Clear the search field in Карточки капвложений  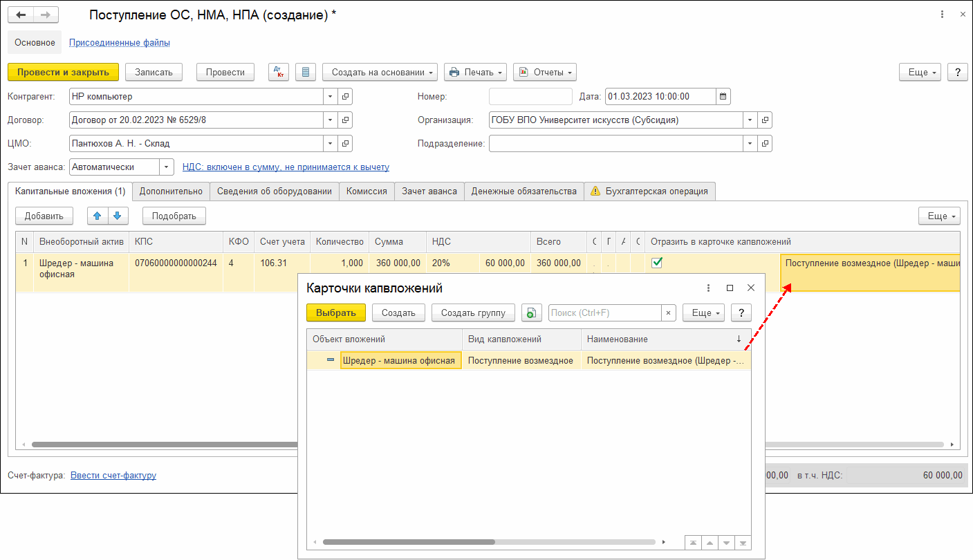(x=668, y=313)
